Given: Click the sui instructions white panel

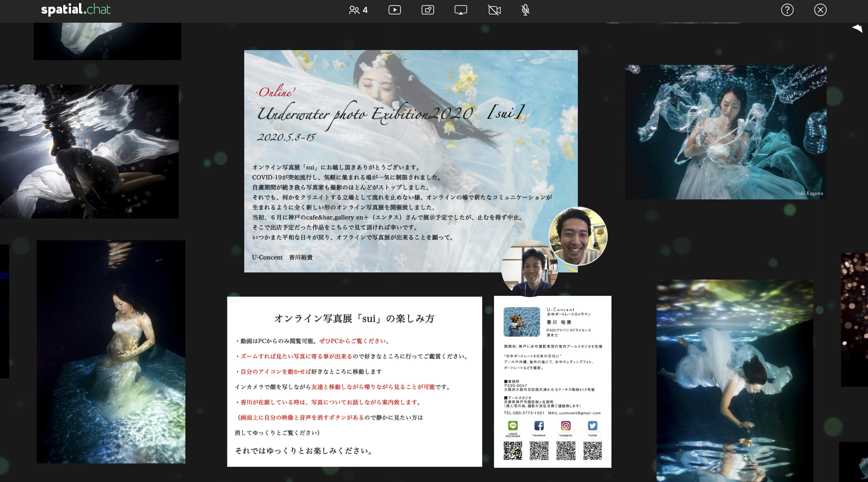Looking at the screenshot, I should click(354, 381).
